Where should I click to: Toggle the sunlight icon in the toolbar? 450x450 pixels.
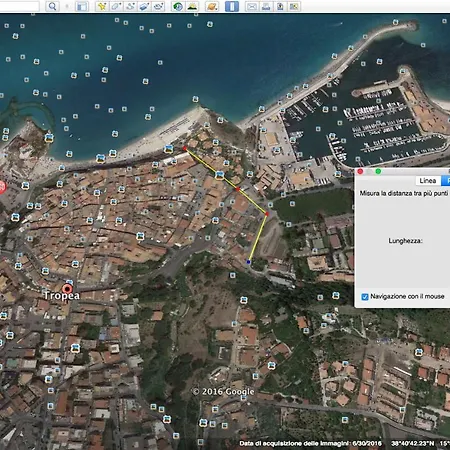[x=192, y=6]
